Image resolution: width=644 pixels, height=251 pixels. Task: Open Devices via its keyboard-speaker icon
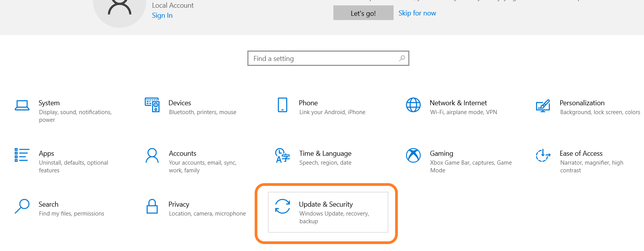click(152, 105)
